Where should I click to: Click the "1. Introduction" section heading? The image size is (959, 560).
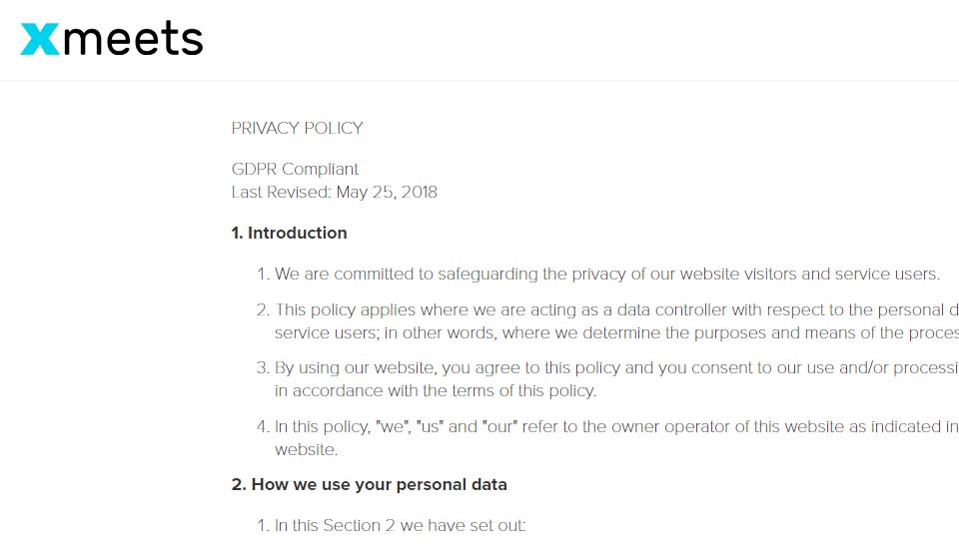tap(289, 233)
